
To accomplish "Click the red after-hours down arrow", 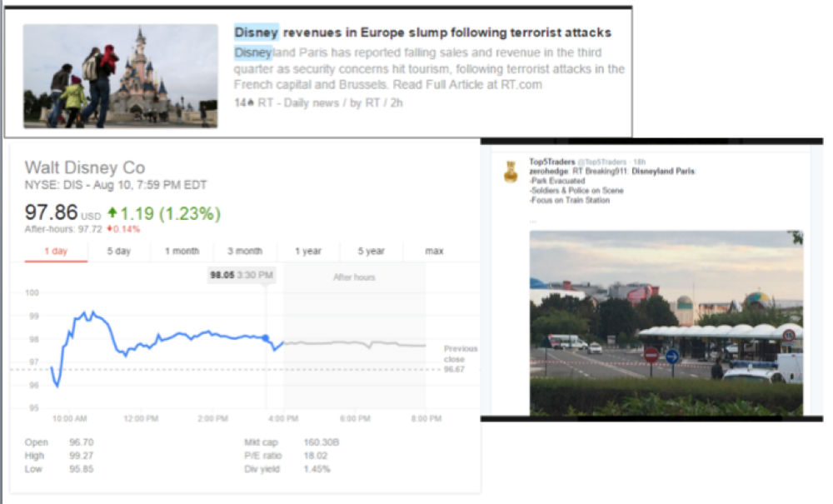I will point(107,229).
